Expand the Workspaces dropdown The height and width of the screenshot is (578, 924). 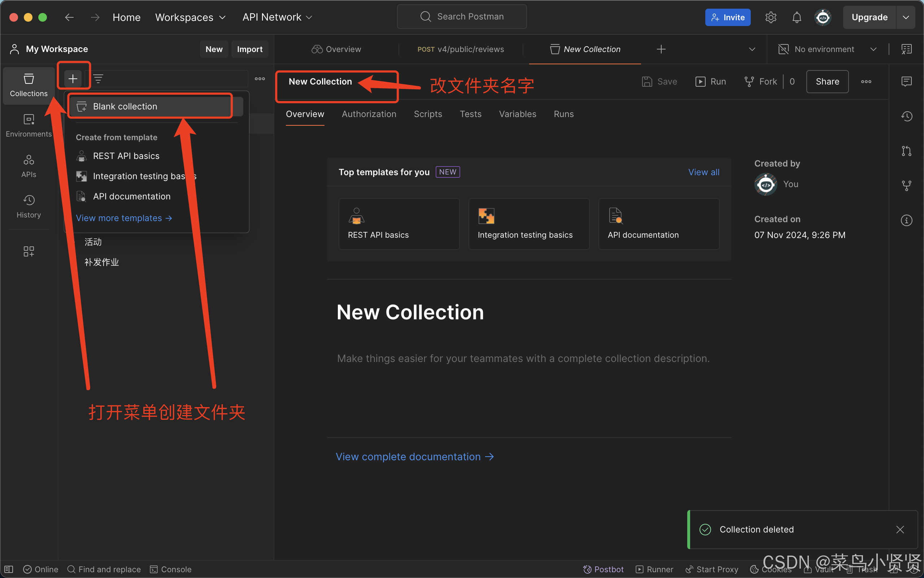coord(191,17)
